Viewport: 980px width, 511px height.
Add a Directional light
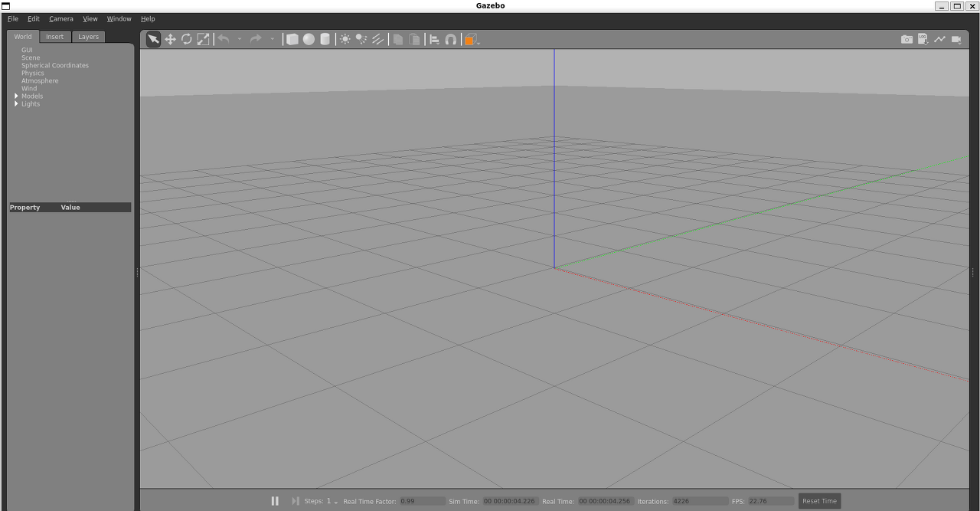click(x=377, y=39)
